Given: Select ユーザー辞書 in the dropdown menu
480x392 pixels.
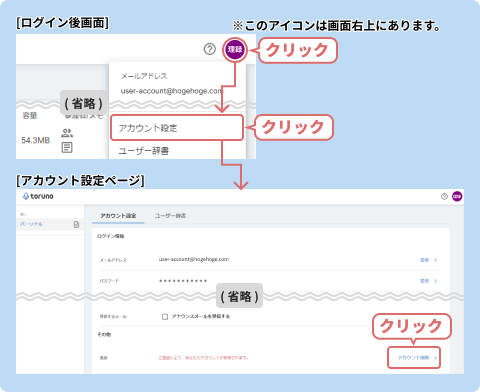Looking at the screenshot, I should pos(144,151).
